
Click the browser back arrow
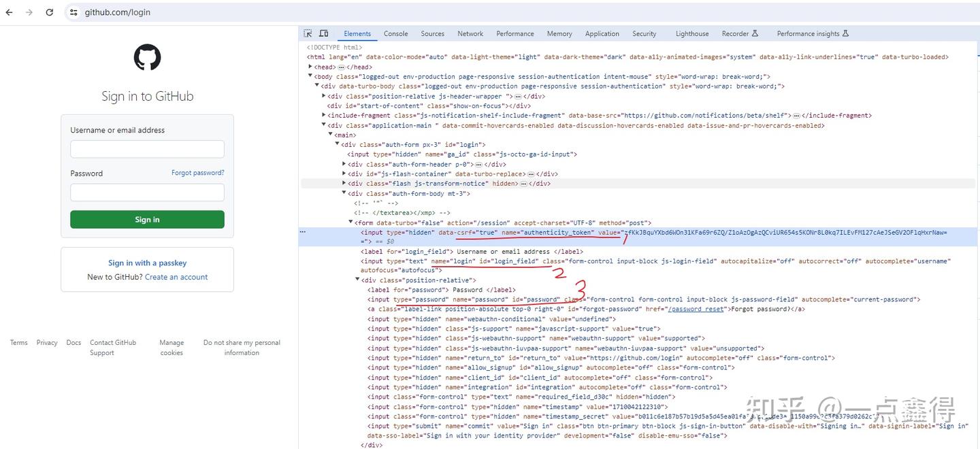pos(10,12)
